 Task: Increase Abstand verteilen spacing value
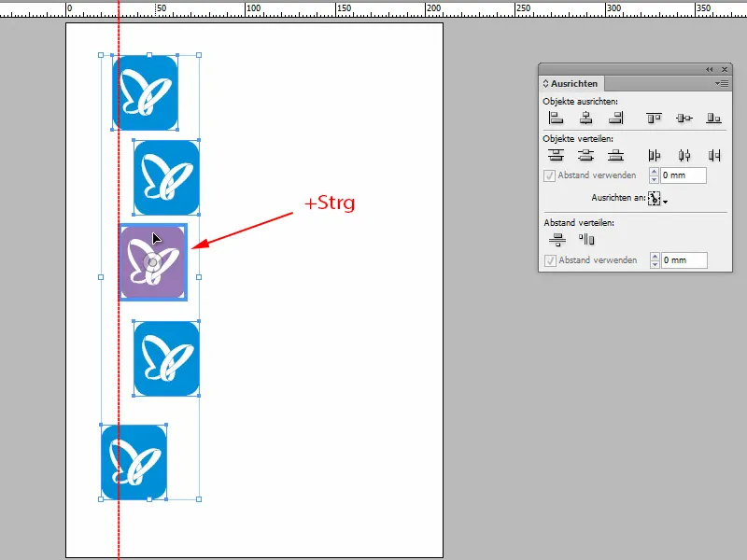click(655, 257)
